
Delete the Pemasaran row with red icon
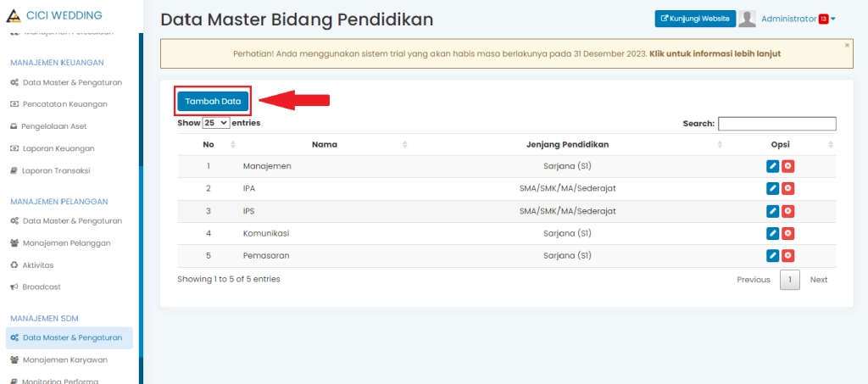[788, 256]
